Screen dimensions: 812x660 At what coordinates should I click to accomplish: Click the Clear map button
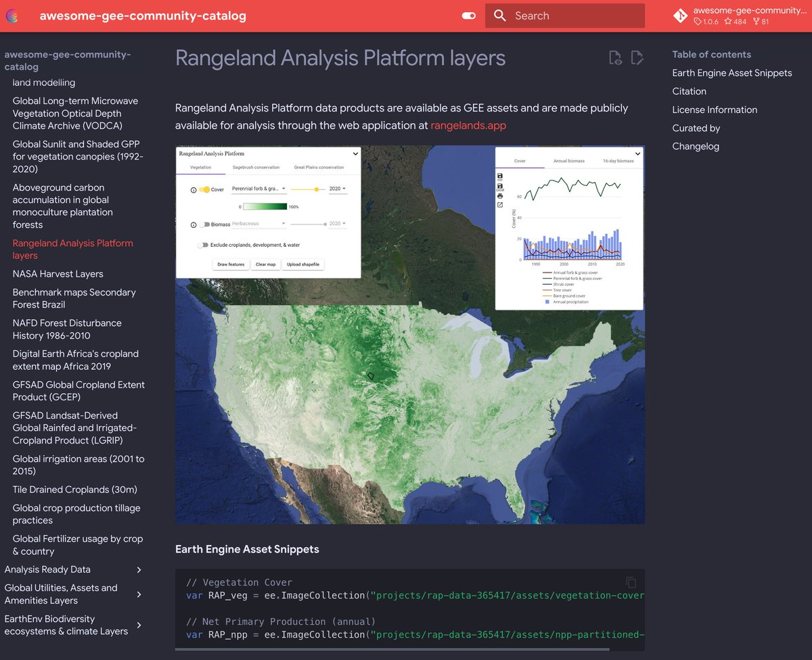point(265,264)
